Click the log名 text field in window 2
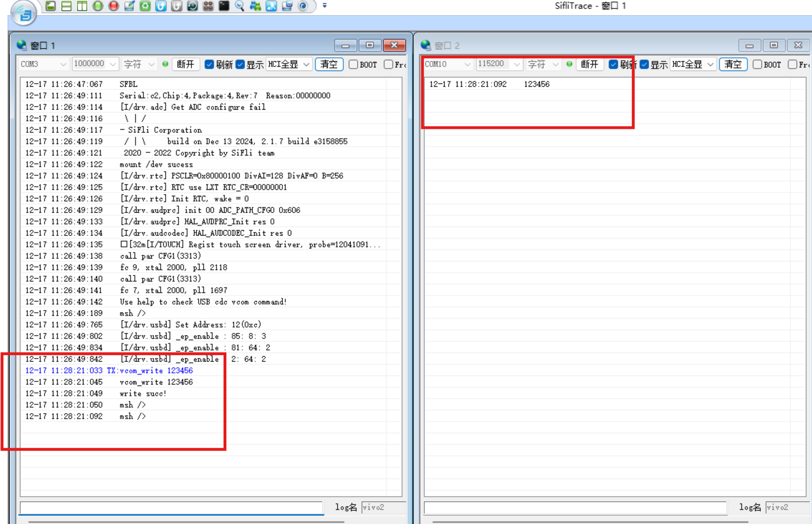 coord(787,507)
